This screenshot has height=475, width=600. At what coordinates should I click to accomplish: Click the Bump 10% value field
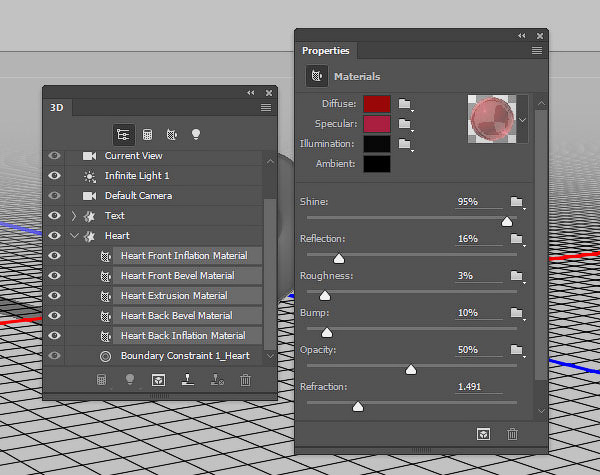coord(479,313)
